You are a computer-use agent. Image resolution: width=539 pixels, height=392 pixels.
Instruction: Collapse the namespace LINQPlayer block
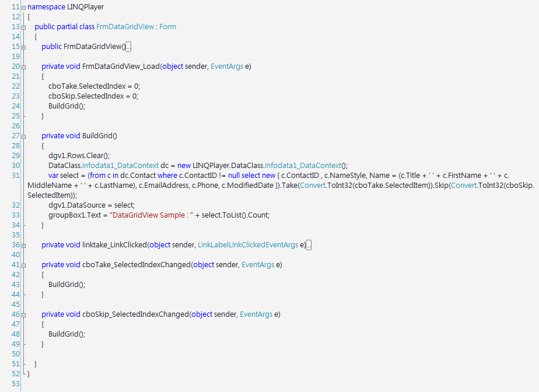click(23, 8)
